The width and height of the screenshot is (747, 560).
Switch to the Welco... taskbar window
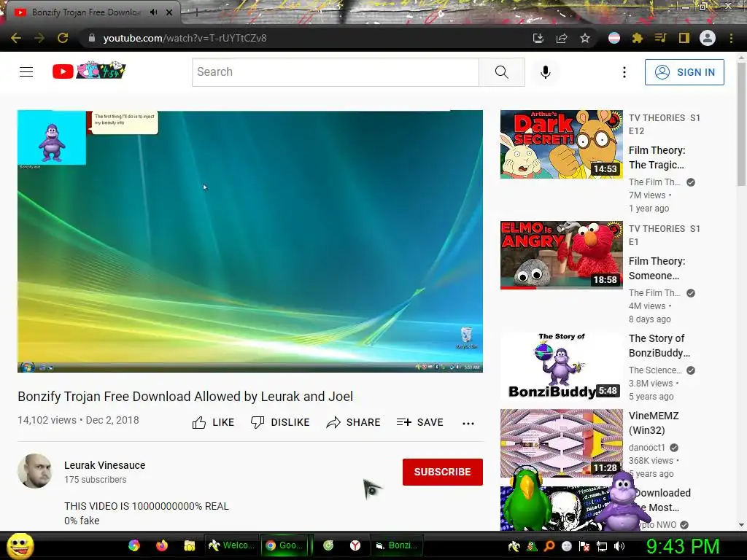(231, 545)
